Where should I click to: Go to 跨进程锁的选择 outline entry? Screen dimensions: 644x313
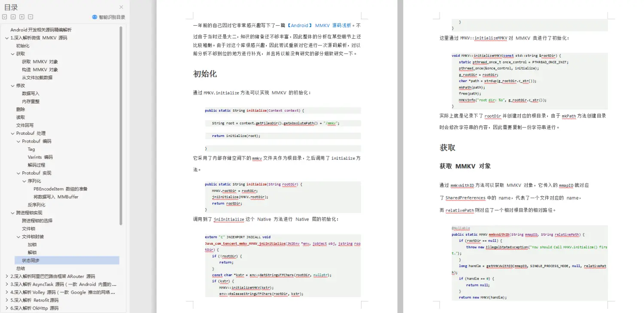click(37, 221)
